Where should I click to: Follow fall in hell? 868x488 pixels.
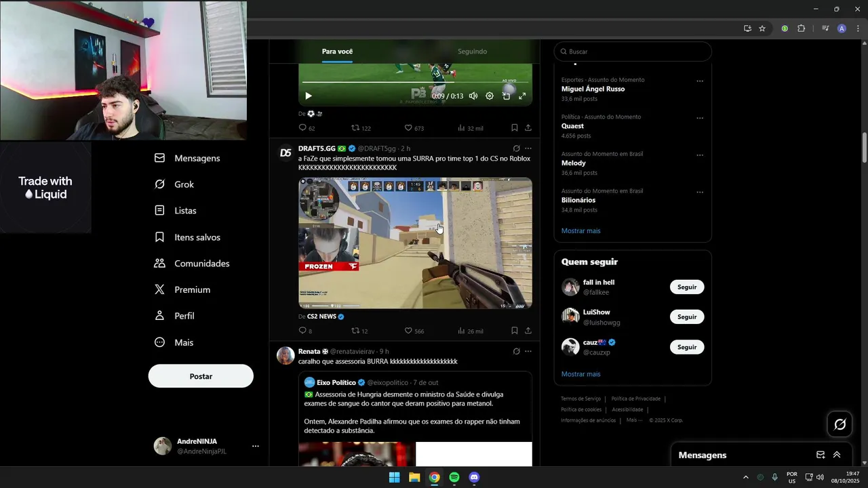tap(687, 287)
